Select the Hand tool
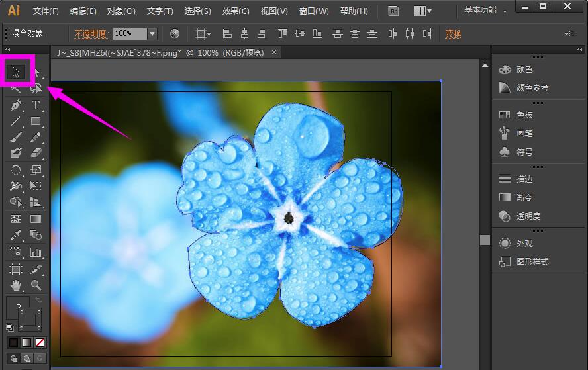Image resolution: width=588 pixels, height=370 pixels. coord(17,285)
